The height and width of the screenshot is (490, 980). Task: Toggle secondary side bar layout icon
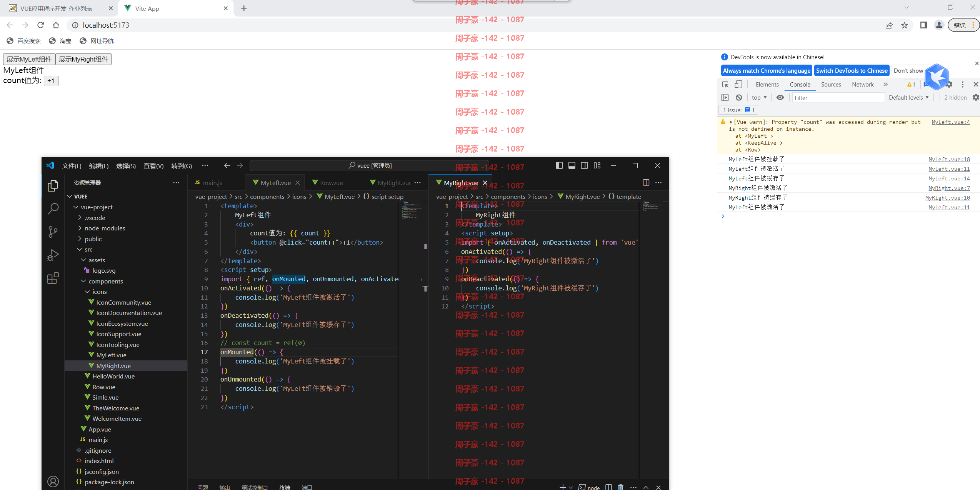584,165
